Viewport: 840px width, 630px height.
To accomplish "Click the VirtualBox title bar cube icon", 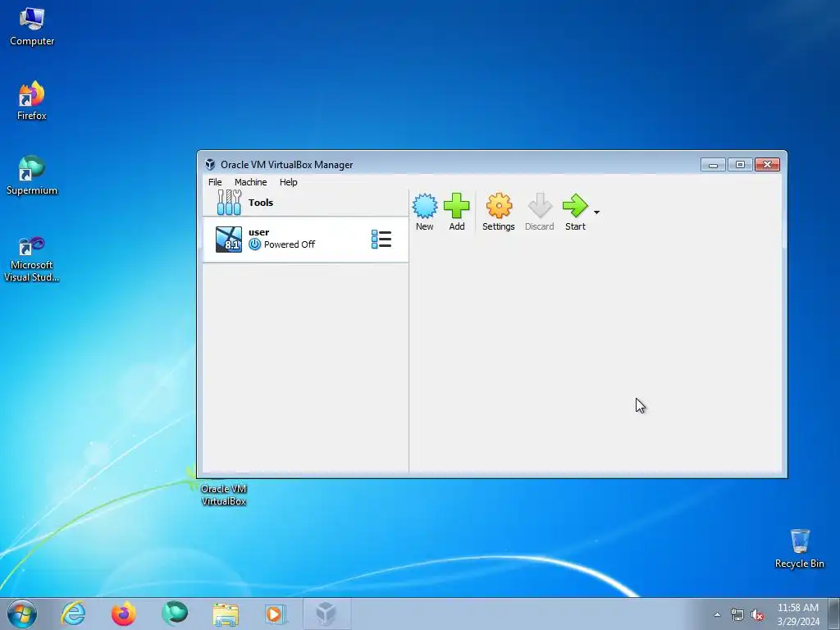I will 210,164.
